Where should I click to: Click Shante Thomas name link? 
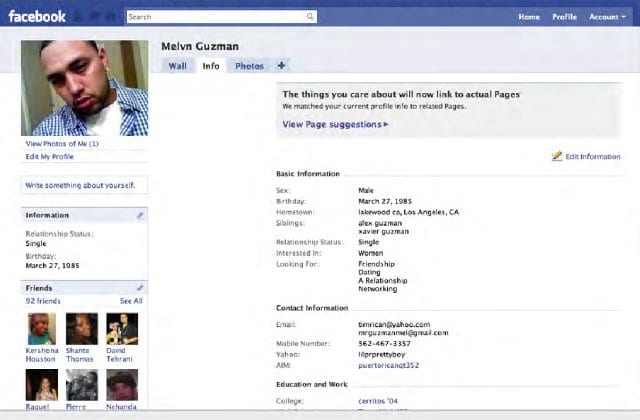tap(79, 355)
